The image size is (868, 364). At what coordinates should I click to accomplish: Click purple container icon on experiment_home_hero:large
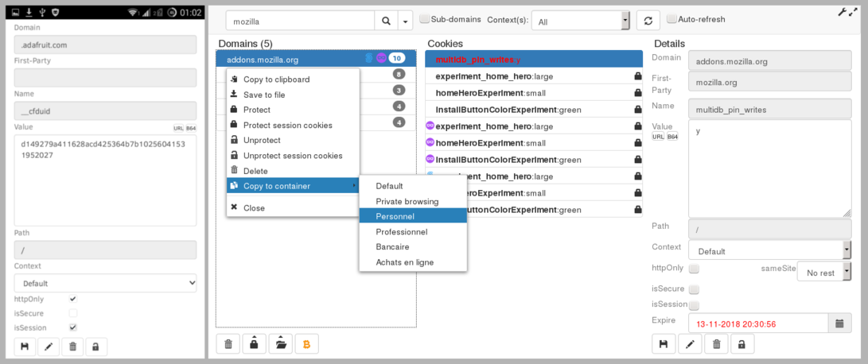click(430, 126)
